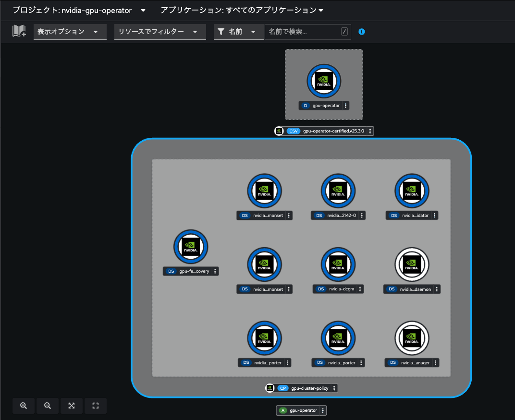The height and width of the screenshot is (420, 515).
Task: Open kebab menu for nvidia...daemon
Action: point(437,289)
